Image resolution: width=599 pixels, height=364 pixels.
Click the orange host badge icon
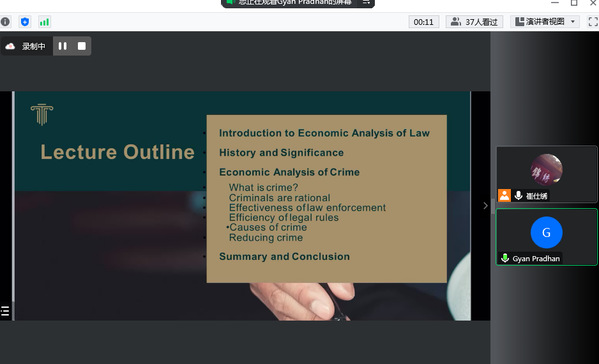tap(504, 196)
